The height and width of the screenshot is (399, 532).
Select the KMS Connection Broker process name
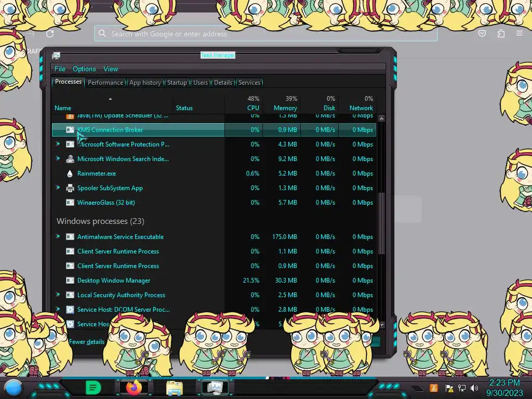[x=110, y=130]
